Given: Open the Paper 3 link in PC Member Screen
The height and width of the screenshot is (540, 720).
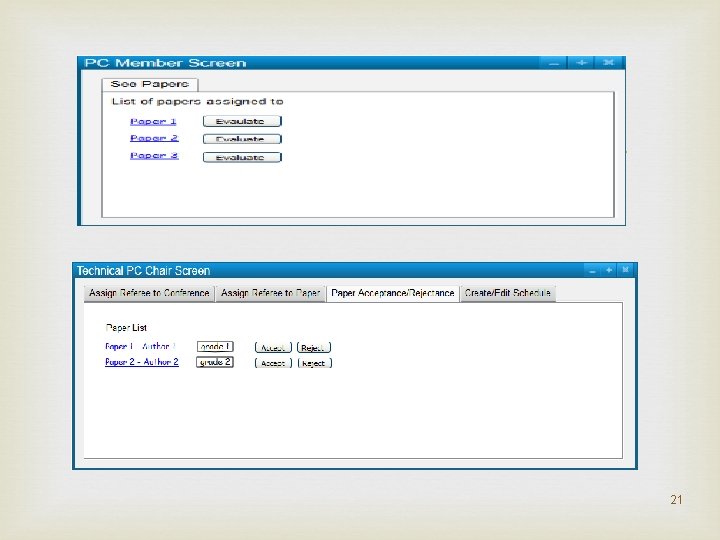Looking at the screenshot, I should click(x=154, y=156).
